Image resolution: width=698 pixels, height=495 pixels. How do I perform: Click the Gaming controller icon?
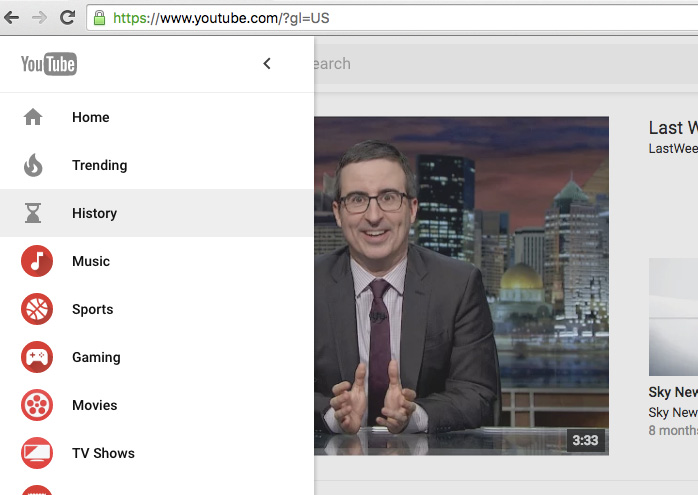tap(37, 357)
